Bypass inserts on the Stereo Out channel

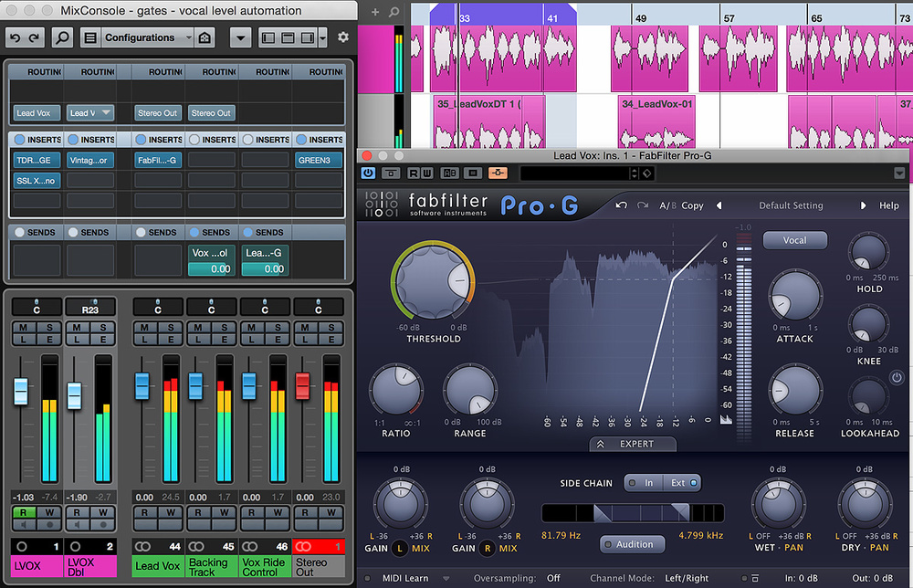301,140
